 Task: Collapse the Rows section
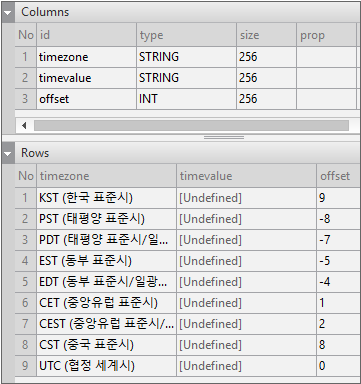pos(8,153)
